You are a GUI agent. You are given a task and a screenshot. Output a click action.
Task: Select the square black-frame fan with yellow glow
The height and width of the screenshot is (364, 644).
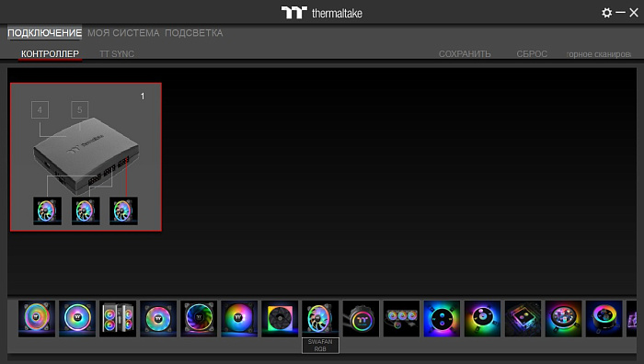(x=280, y=318)
